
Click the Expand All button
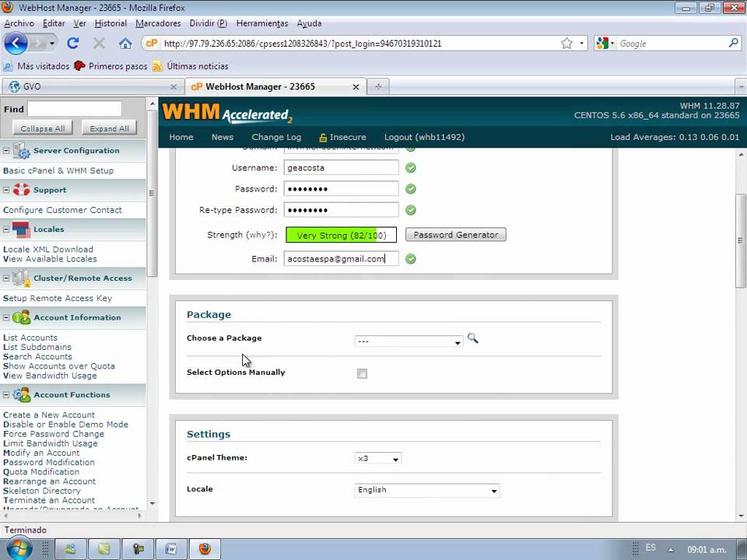coord(109,128)
